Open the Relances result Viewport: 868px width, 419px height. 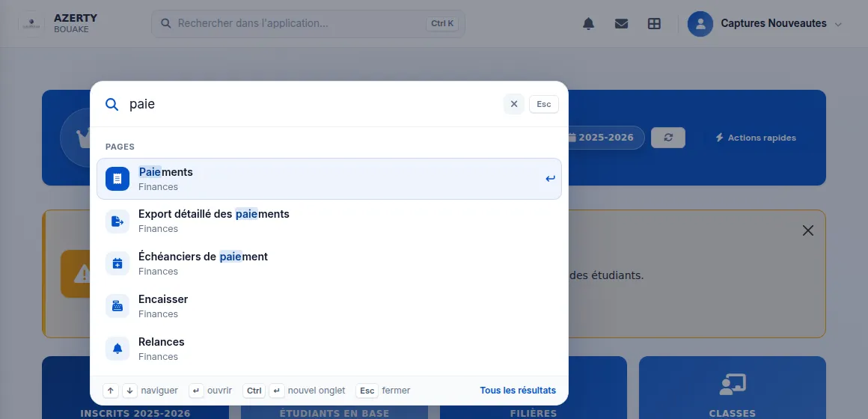tap(328, 349)
